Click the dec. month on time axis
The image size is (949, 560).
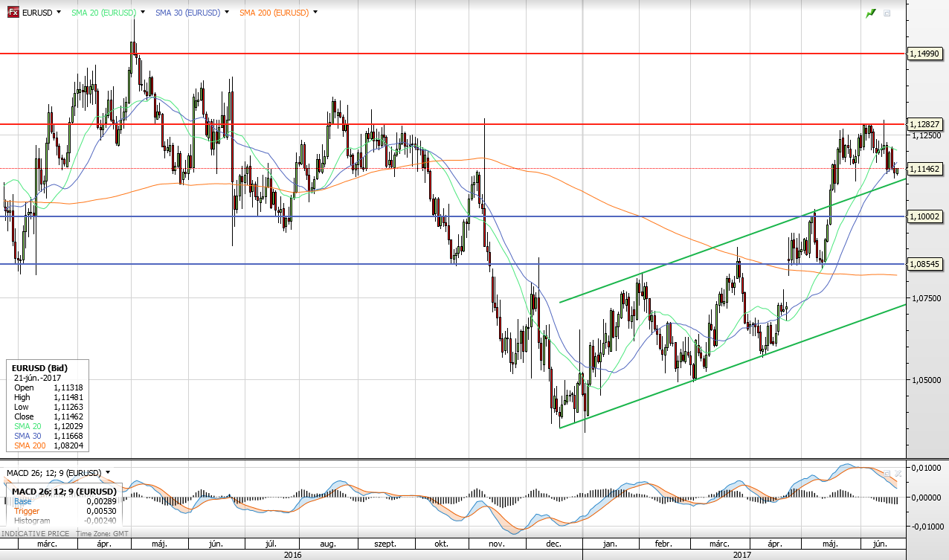pyautogui.click(x=553, y=544)
